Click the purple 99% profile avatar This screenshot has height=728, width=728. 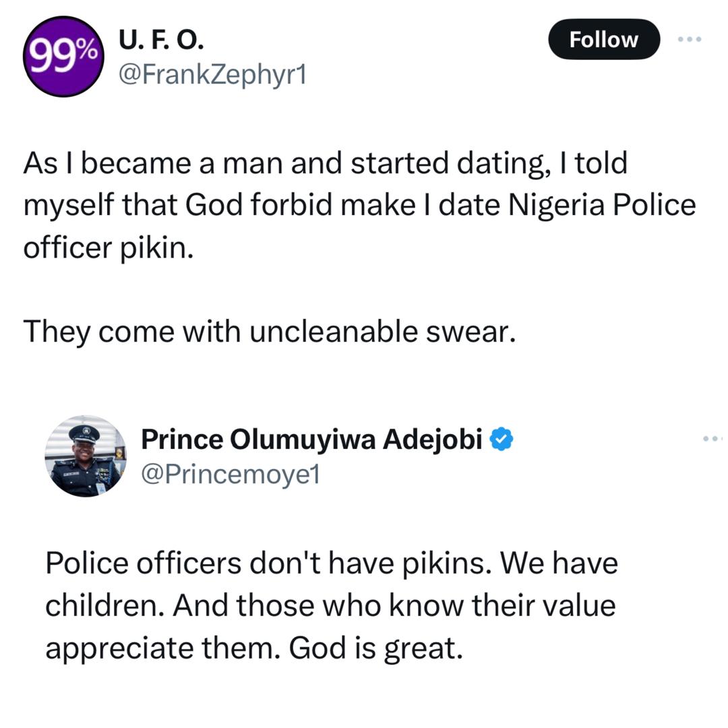[63, 57]
